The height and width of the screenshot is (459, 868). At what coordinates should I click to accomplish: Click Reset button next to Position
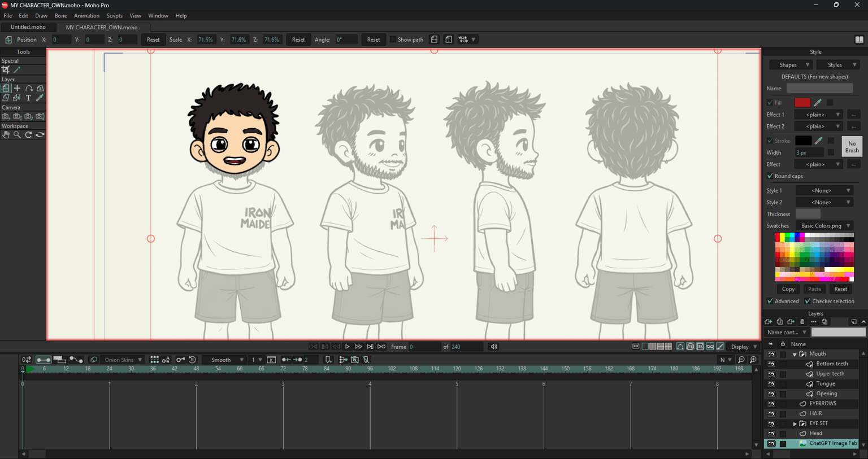153,40
